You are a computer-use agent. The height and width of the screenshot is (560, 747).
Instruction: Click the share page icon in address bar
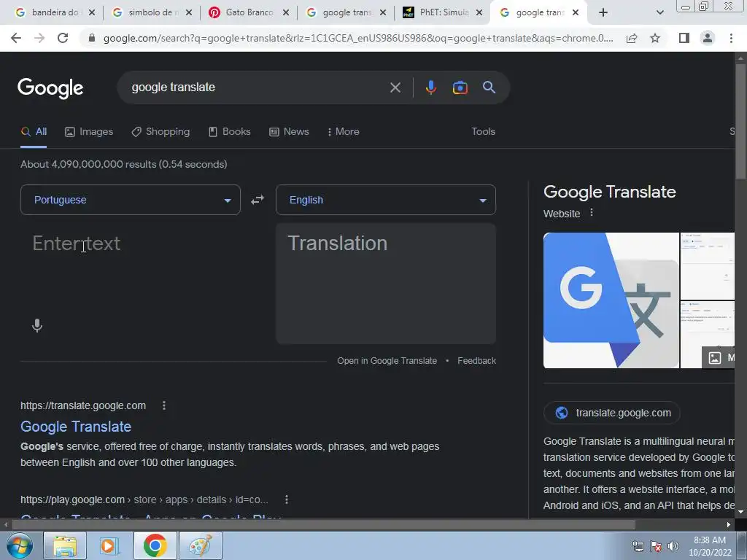pyautogui.click(x=632, y=38)
